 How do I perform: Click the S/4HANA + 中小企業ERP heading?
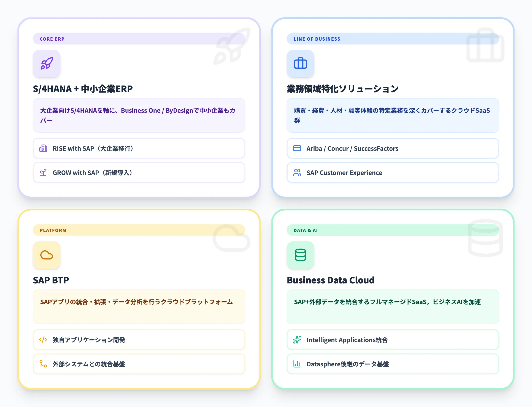[x=83, y=89]
